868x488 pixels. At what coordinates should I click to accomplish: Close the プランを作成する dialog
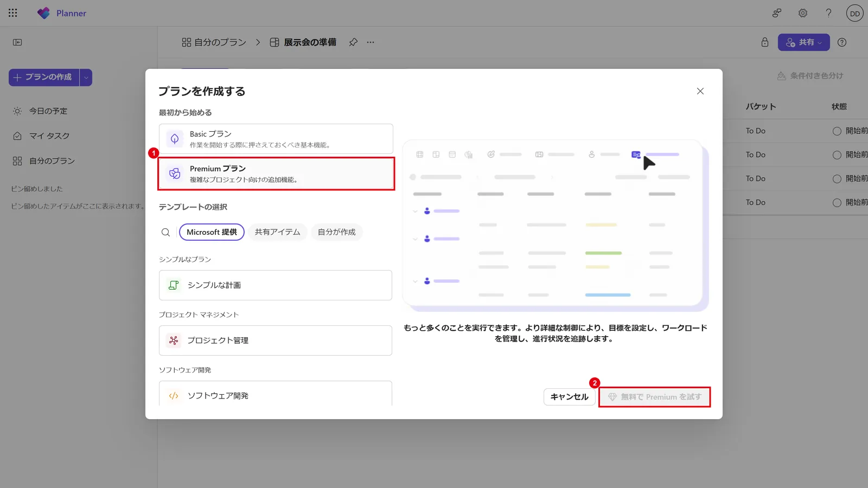coord(700,91)
